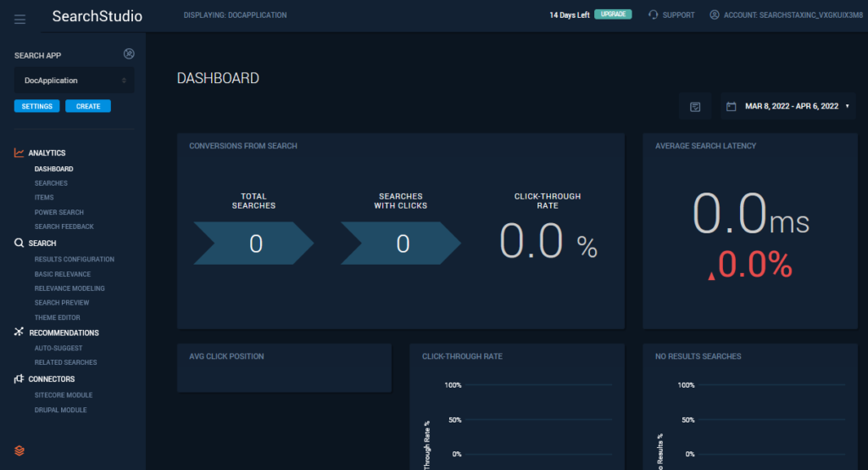The width and height of the screenshot is (868, 470).
Task: Open SITECORE MODULE
Action: point(63,395)
